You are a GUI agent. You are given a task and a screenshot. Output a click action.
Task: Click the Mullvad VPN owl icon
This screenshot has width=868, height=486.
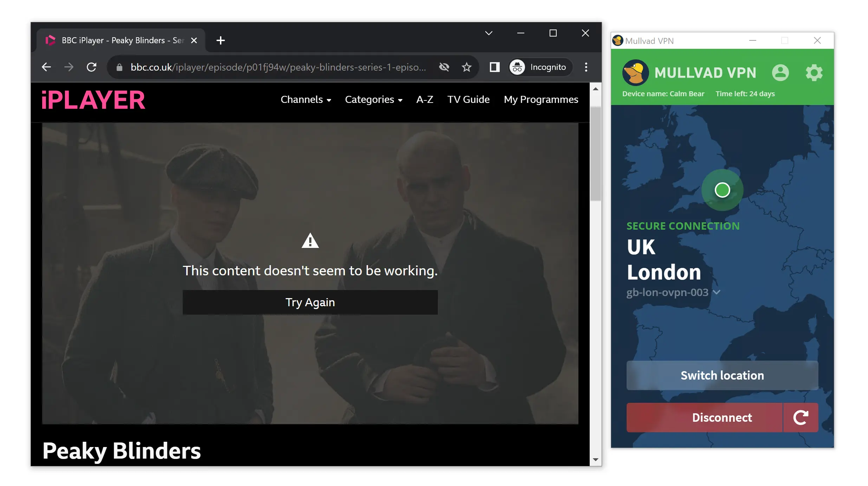click(634, 72)
